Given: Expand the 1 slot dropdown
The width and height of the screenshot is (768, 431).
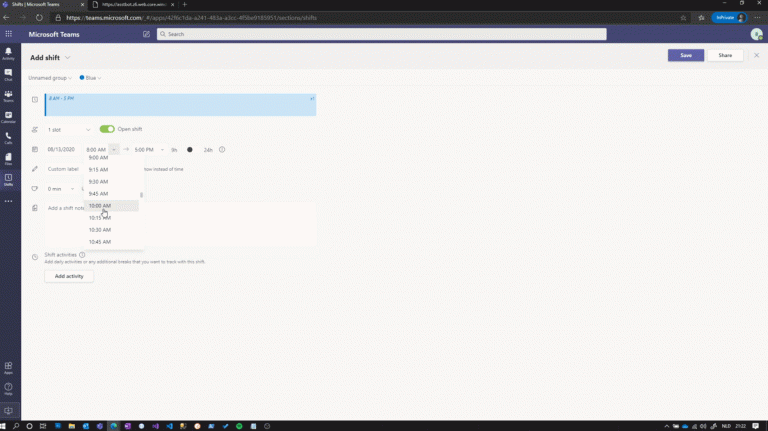Looking at the screenshot, I should (x=68, y=129).
